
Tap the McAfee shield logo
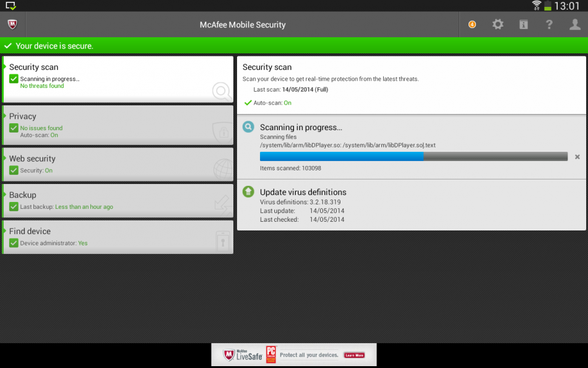click(12, 24)
